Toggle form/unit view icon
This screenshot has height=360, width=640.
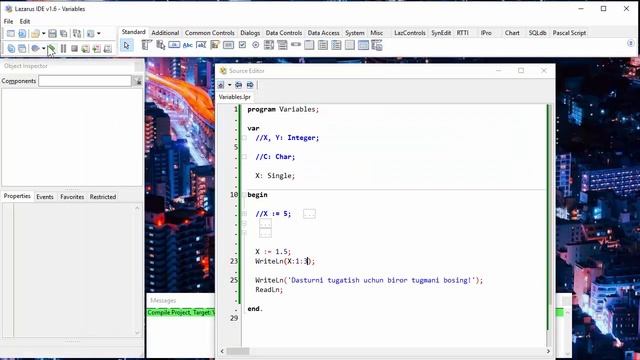(77, 33)
